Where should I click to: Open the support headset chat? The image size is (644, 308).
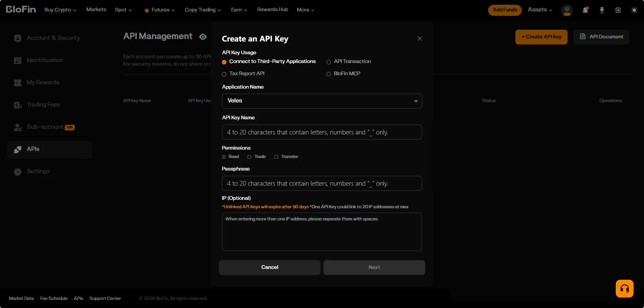[x=624, y=288]
